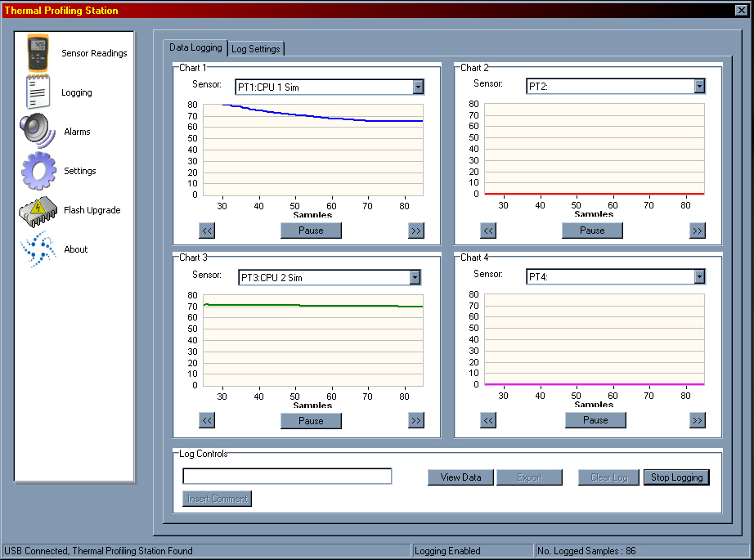
Task: Open the About icon in sidebar
Action: 38,249
